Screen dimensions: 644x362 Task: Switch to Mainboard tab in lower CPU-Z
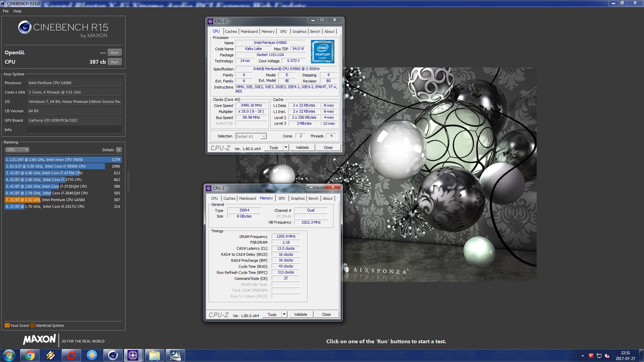pyautogui.click(x=248, y=198)
